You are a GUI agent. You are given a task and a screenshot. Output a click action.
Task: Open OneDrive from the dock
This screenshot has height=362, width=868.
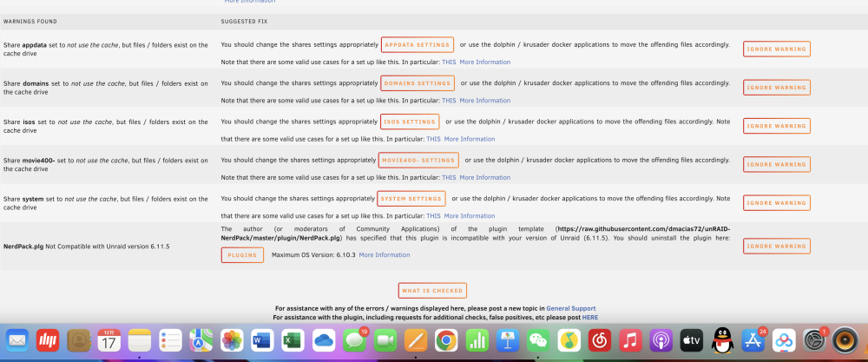coord(324,340)
